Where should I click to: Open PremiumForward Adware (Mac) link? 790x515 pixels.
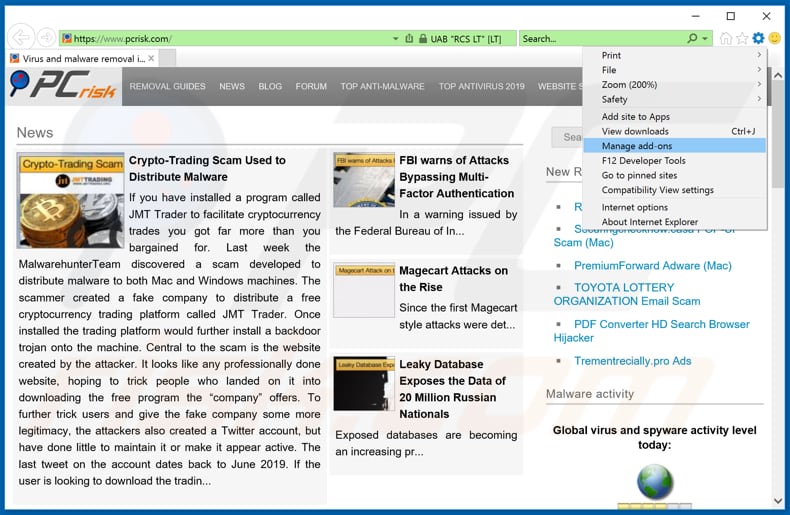pos(652,266)
